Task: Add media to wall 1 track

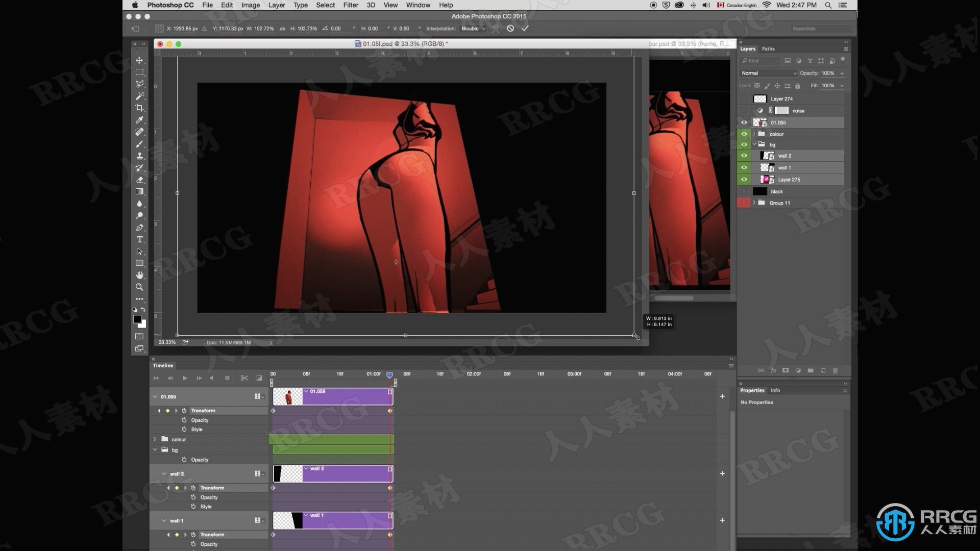Action: (722, 520)
